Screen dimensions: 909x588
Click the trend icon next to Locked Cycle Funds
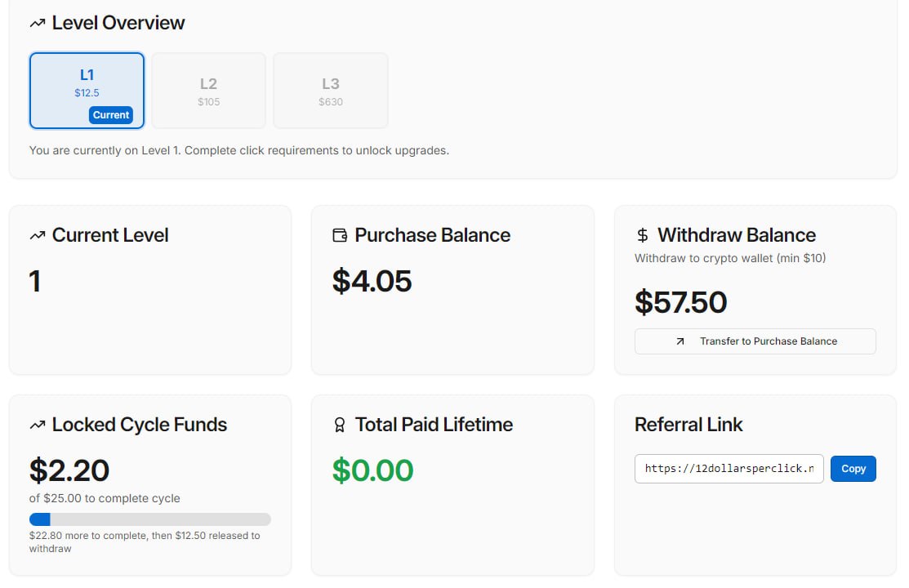point(38,425)
